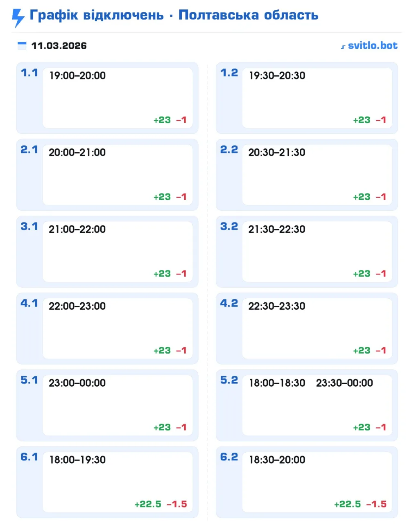This screenshot has height=532, width=414.
Task: Select queue label 2.2
Action: [229, 150]
